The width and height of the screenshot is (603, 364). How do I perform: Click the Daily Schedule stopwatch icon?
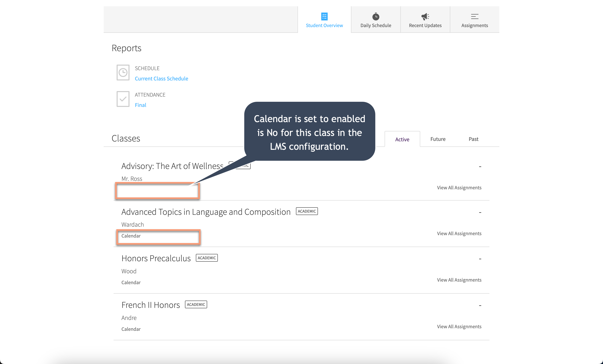point(376,16)
